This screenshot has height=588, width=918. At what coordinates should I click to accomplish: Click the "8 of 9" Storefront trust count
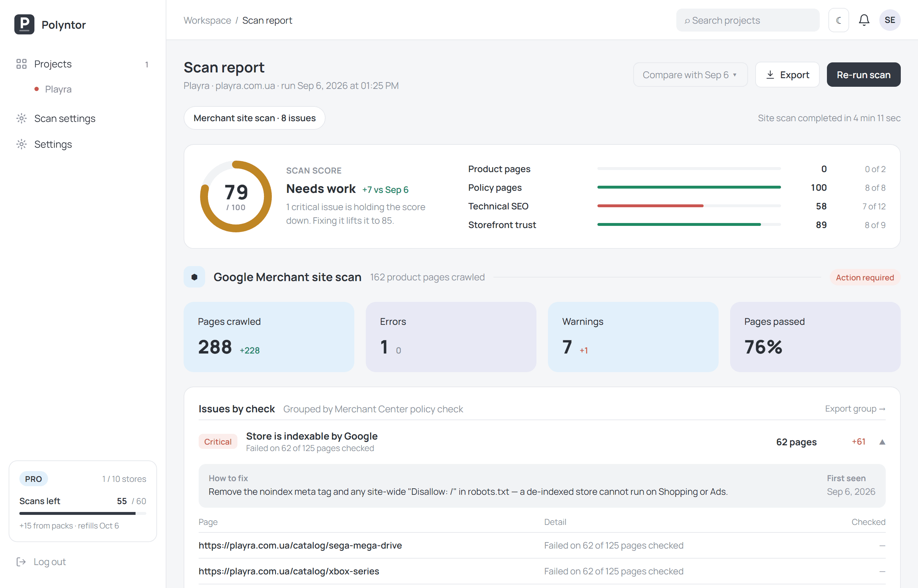[x=875, y=225]
